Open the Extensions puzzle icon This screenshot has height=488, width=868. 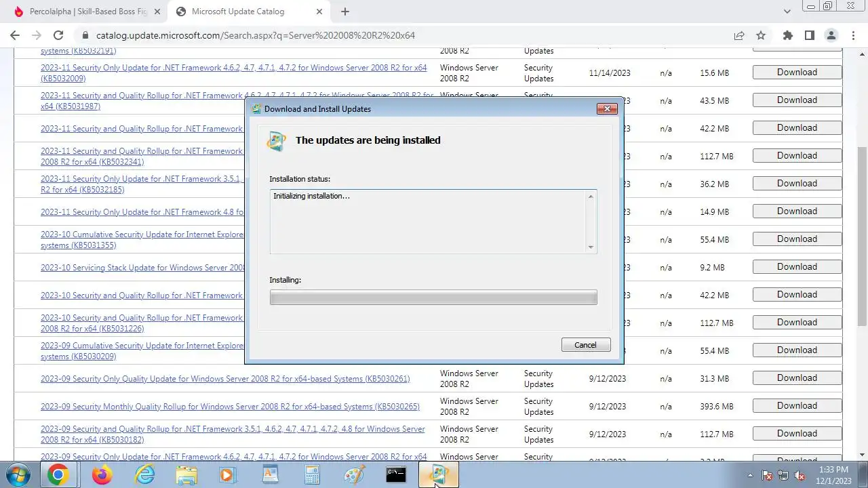point(787,35)
